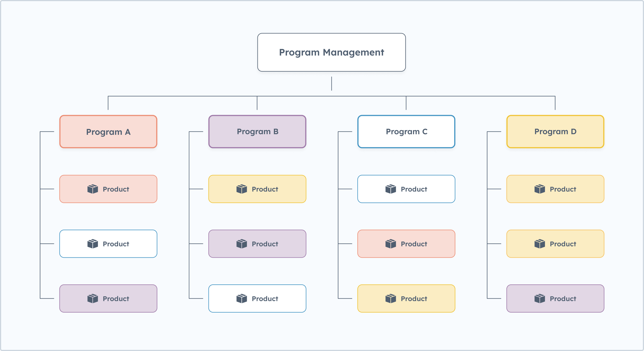Click the box icon in Program B's white Product

click(x=242, y=299)
